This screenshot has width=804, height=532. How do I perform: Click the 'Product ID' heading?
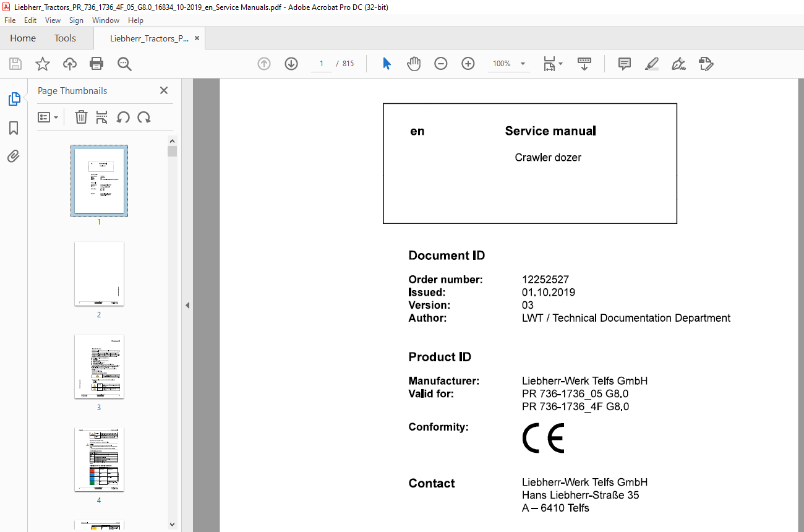tap(440, 357)
